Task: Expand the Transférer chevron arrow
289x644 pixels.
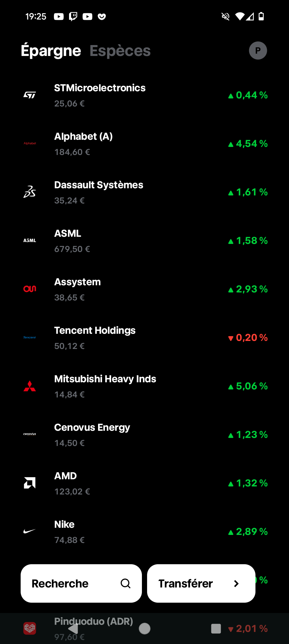Action: (x=236, y=583)
